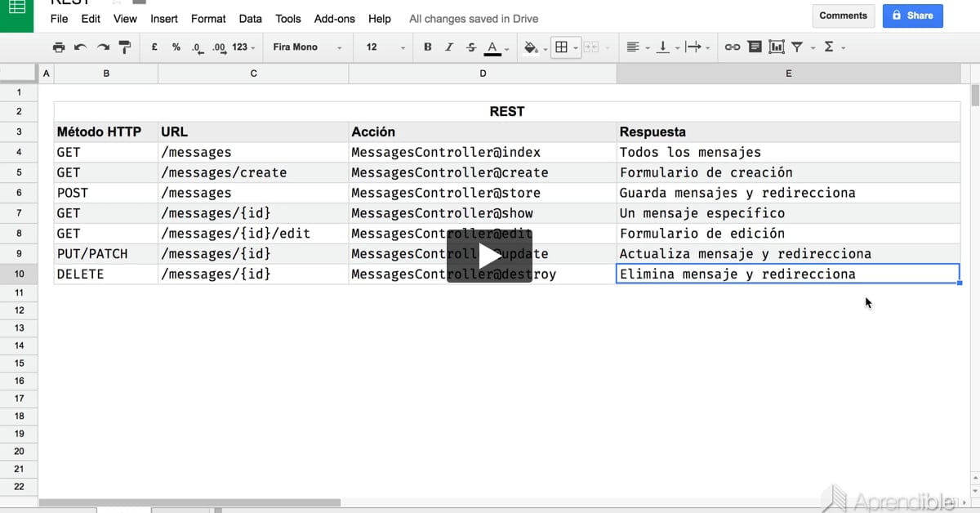The image size is (980, 513).
Task: Select column D header
Action: pyautogui.click(x=483, y=74)
